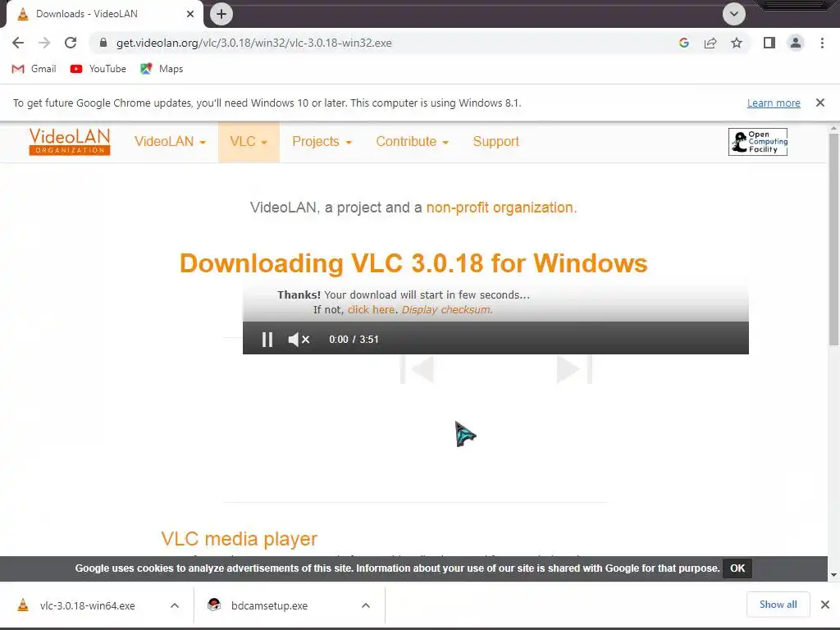The width and height of the screenshot is (840, 630).
Task: Click the VLC media player heading
Action: [x=239, y=538]
